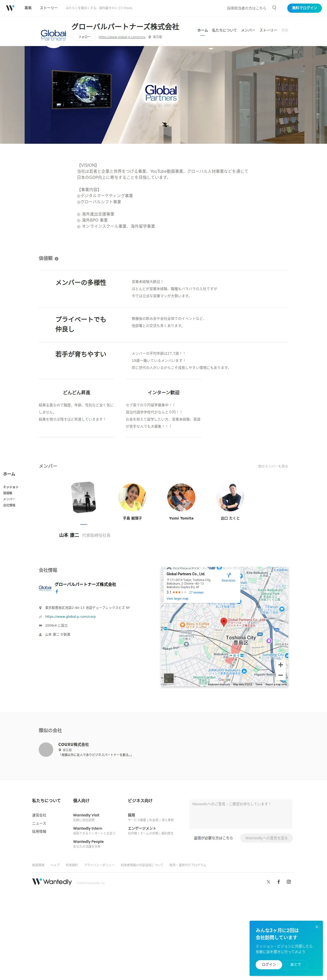
Task: Select the ストーリー company tab
Action: coord(268,31)
